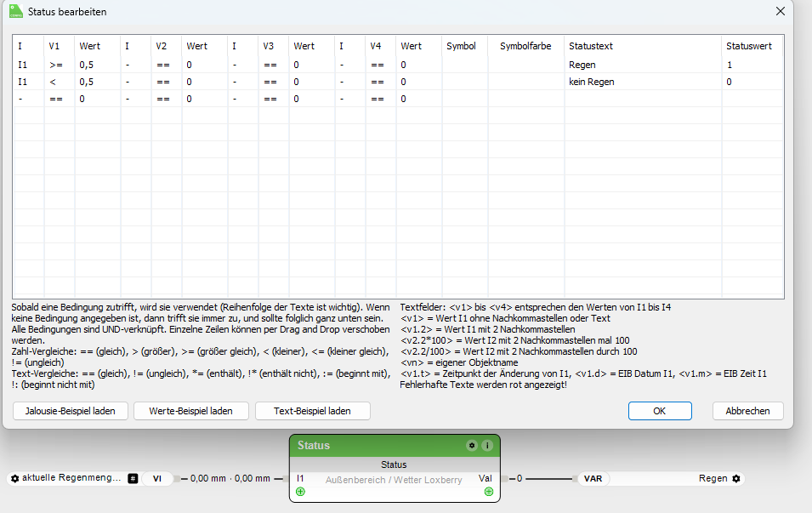
Task: Click the info icon on Status block
Action: tap(487, 446)
